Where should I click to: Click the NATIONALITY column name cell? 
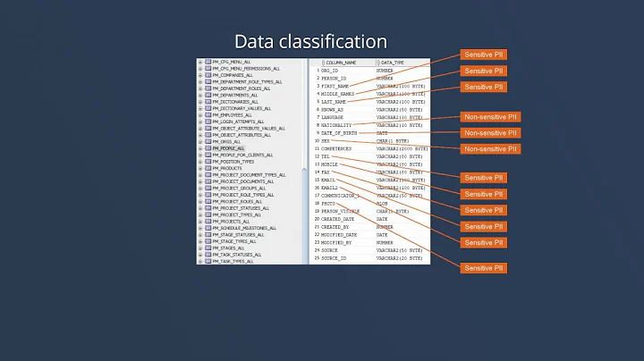336,125
